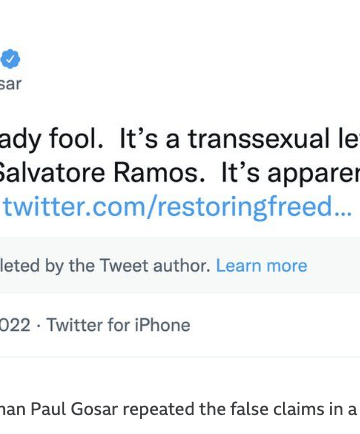Click the tweet date ending in 022

coord(15,325)
